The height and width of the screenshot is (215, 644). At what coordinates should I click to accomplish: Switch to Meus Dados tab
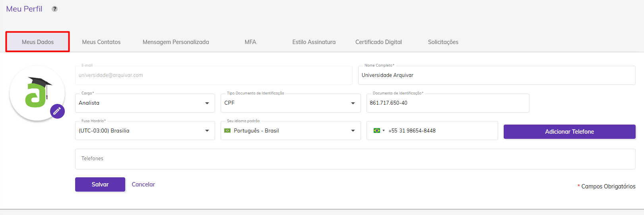(38, 42)
